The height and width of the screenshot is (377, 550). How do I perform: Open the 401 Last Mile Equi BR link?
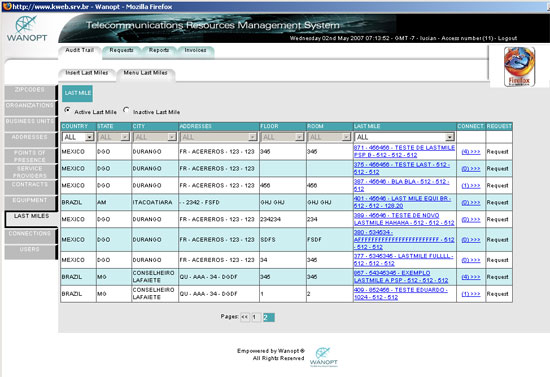402,202
